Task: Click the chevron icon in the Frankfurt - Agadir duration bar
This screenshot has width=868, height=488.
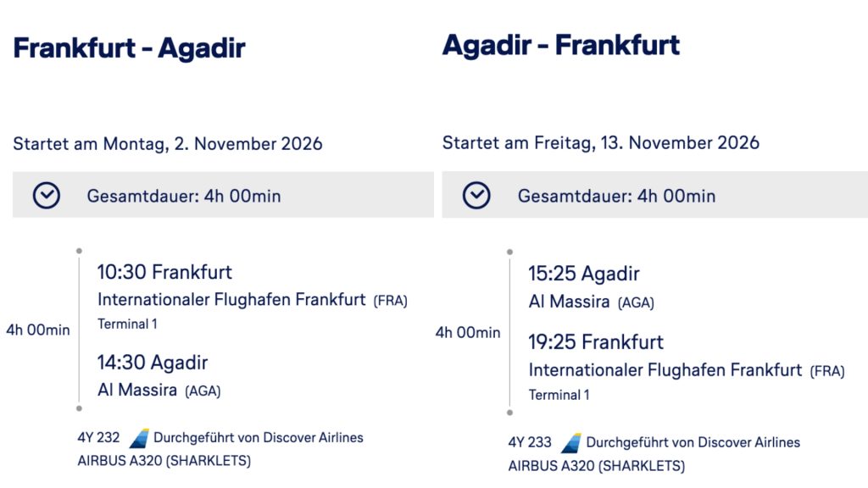Action: 47,196
